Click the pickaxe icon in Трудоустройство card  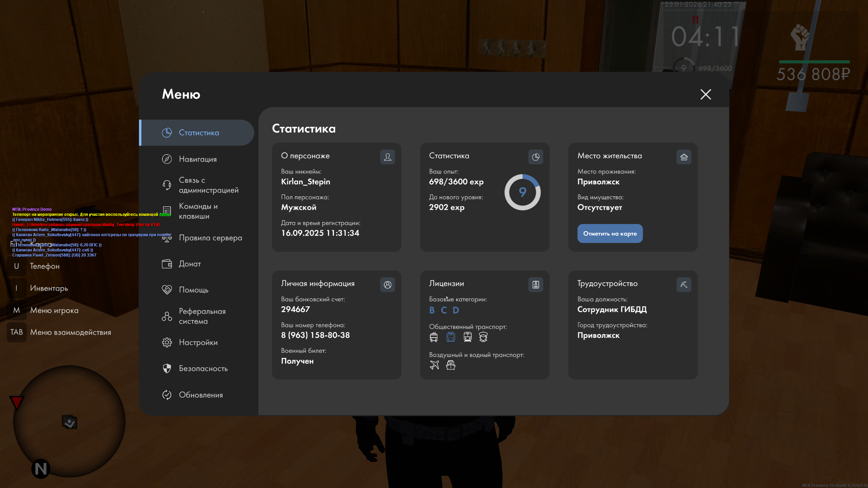pyautogui.click(x=684, y=285)
